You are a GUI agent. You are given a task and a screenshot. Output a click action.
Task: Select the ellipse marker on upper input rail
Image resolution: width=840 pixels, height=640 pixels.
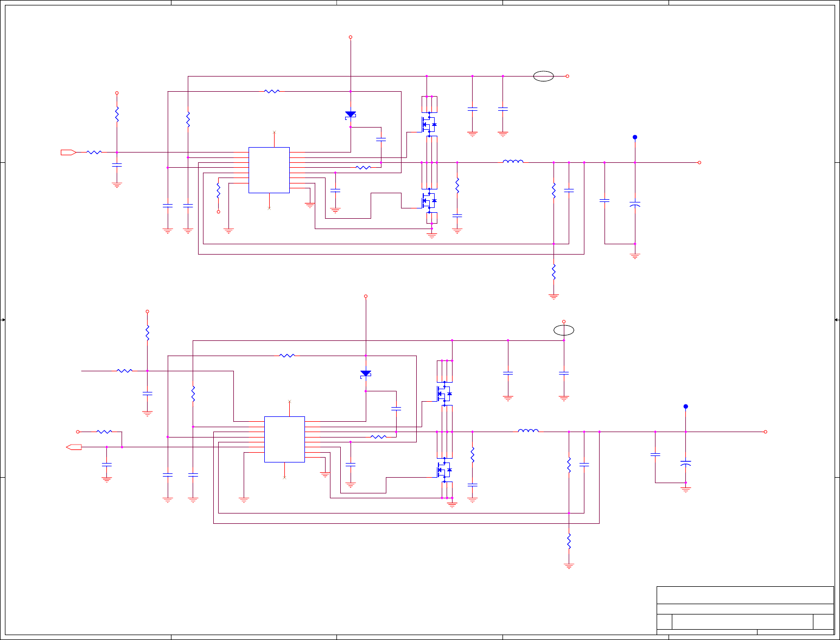click(x=544, y=77)
